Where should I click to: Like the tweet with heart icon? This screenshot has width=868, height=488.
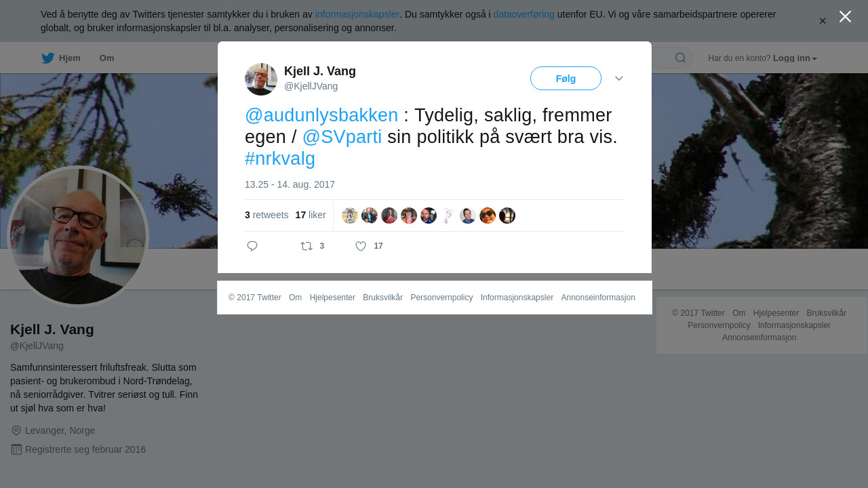[361, 246]
